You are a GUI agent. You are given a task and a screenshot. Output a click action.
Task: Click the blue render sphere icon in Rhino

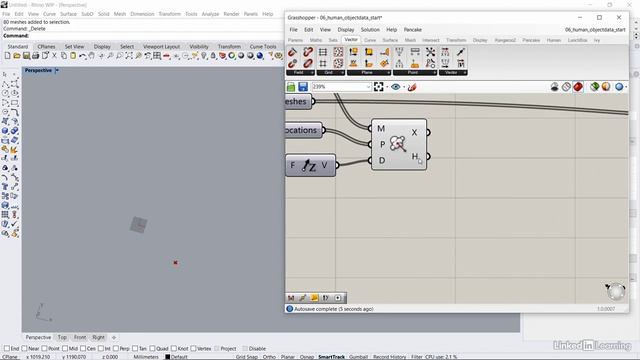pos(260,56)
